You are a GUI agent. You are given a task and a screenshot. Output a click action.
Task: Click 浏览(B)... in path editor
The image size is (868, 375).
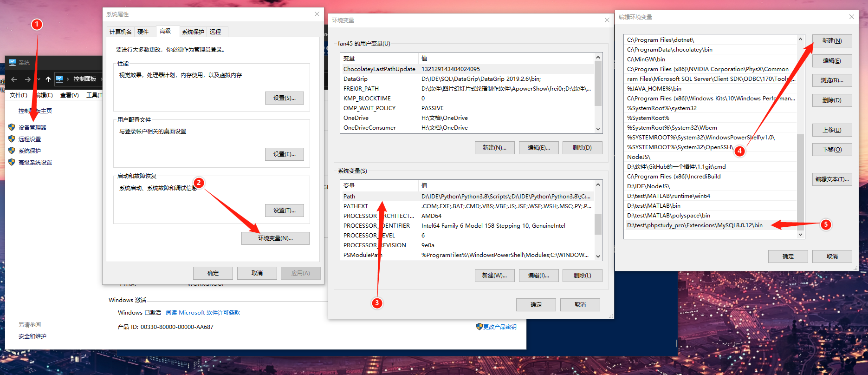pyautogui.click(x=832, y=80)
